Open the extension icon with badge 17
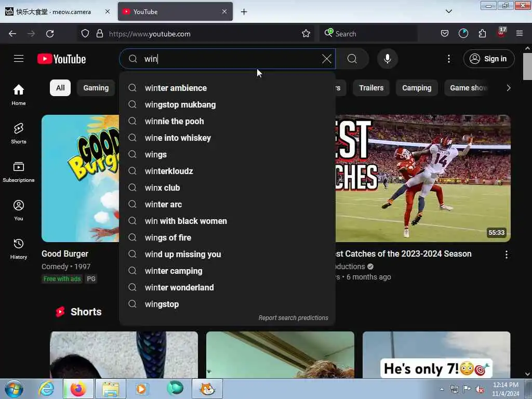The height and width of the screenshot is (399, 532). pos(501,33)
